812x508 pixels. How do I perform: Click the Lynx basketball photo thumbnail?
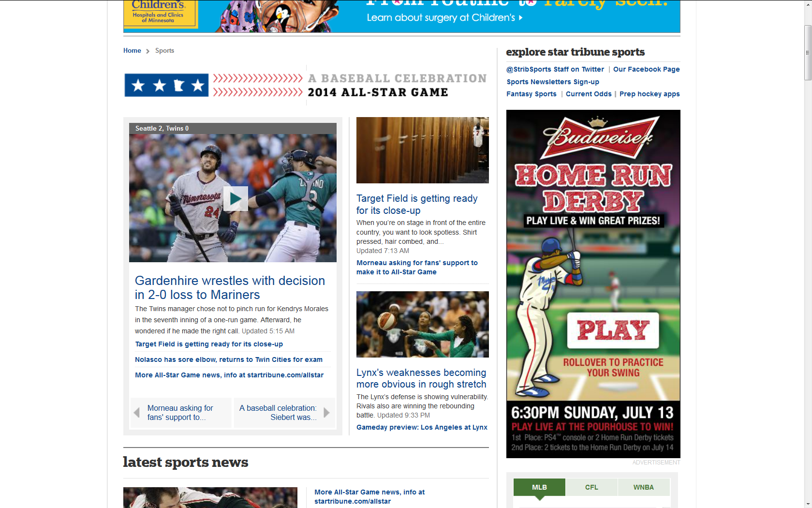pos(422,324)
